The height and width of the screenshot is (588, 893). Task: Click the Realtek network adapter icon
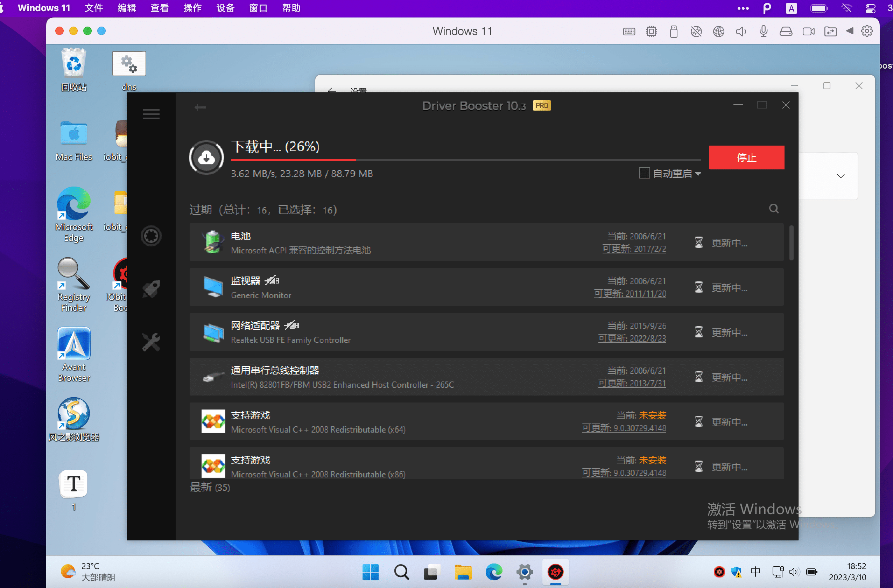point(213,332)
